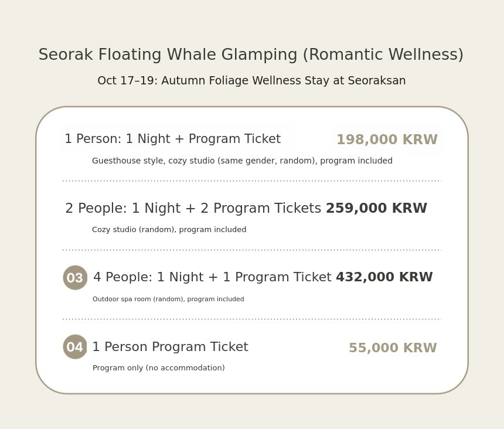Click the dotted divider under the Guesthouse description

point(252,181)
